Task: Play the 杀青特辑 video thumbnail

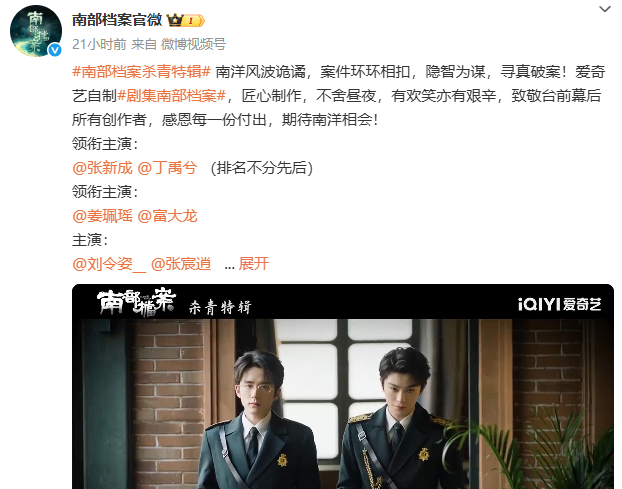Action: tap(343, 387)
